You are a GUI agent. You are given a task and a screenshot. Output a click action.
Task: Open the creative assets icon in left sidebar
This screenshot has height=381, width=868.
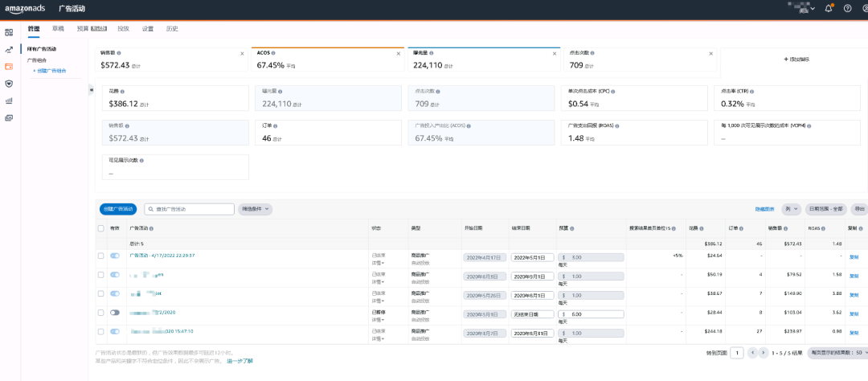[x=9, y=118]
